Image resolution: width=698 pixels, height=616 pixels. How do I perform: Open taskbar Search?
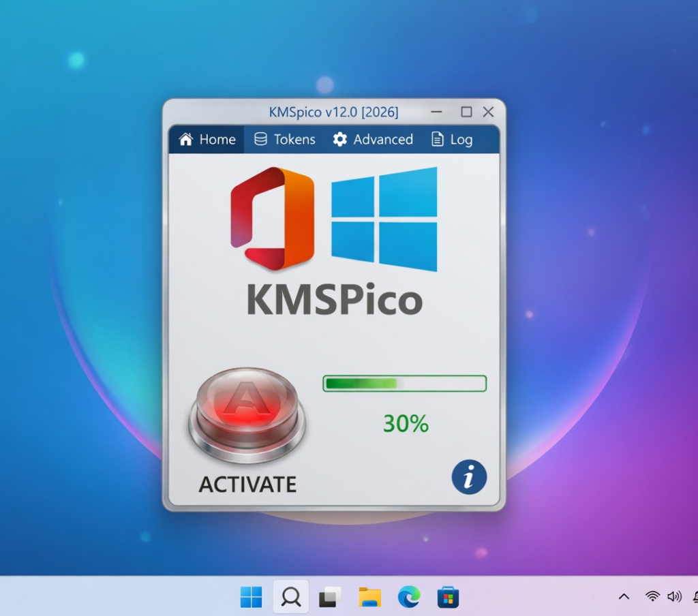pyautogui.click(x=290, y=597)
